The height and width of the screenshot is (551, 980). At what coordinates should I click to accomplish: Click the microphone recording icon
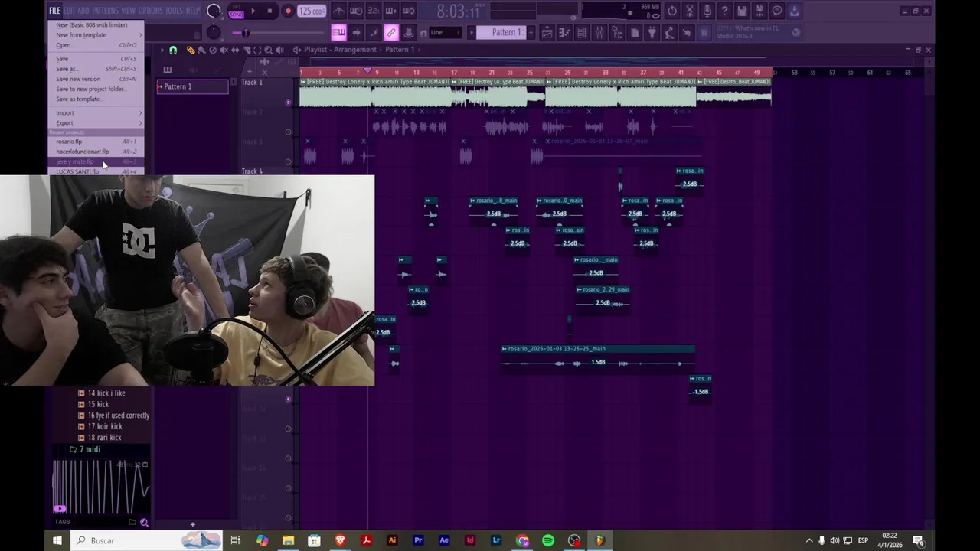[x=707, y=11]
